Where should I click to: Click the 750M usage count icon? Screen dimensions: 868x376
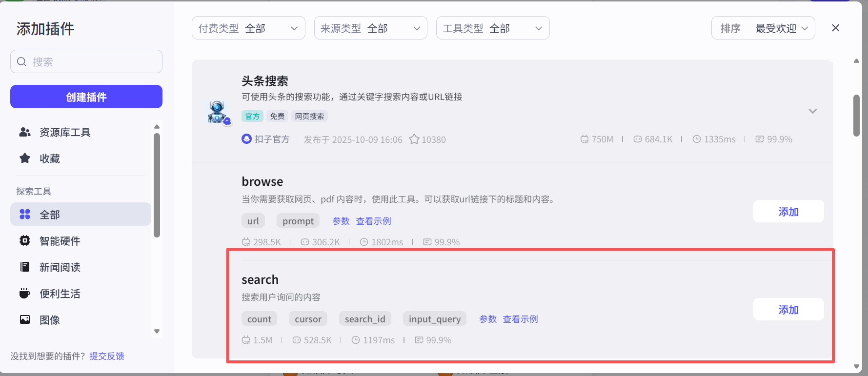point(585,139)
